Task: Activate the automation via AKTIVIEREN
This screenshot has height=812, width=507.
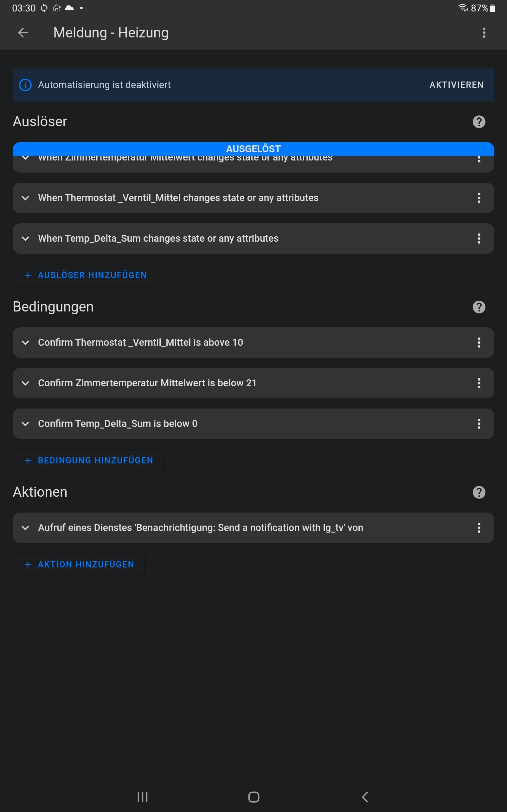Action: click(456, 85)
